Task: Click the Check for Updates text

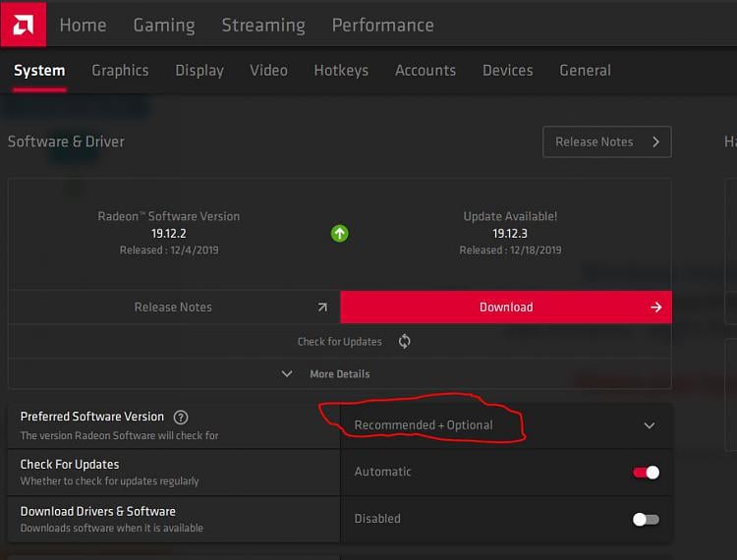Action: tap(339, 342)
